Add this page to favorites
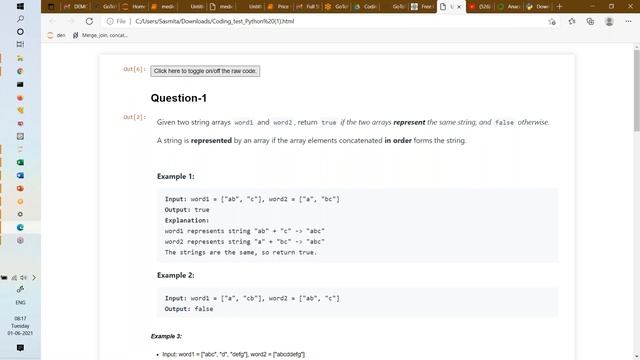 tap(552, 22)
